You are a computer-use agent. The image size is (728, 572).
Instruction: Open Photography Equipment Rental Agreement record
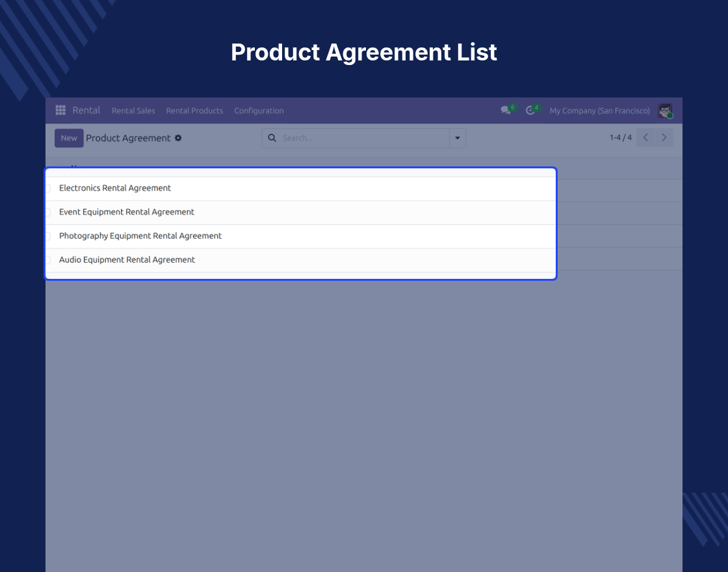tap(140, 236)
